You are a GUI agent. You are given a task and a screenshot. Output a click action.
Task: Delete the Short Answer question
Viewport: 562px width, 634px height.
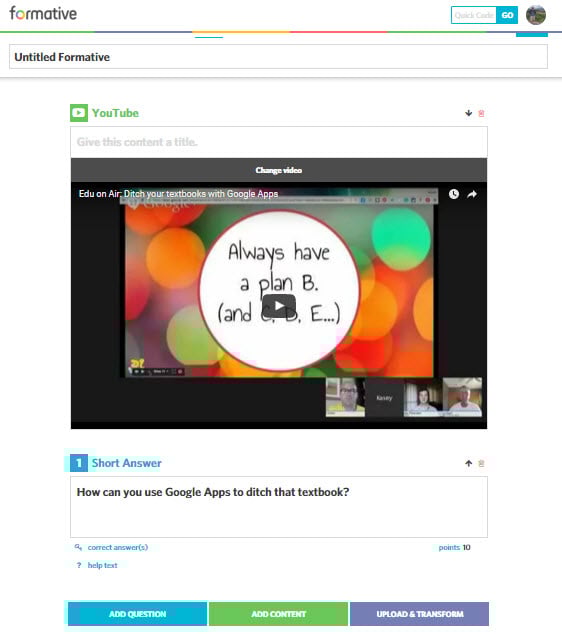[x=481, y=463]
